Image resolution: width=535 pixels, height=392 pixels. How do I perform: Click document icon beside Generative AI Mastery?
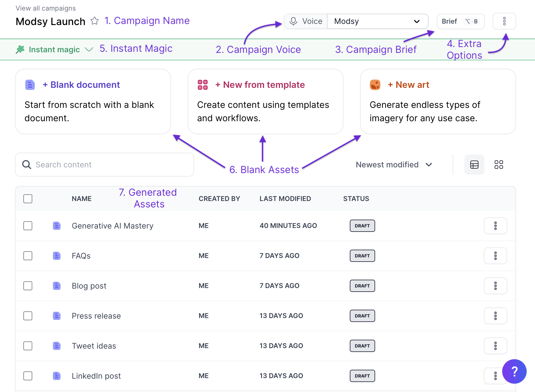point(57,226)
